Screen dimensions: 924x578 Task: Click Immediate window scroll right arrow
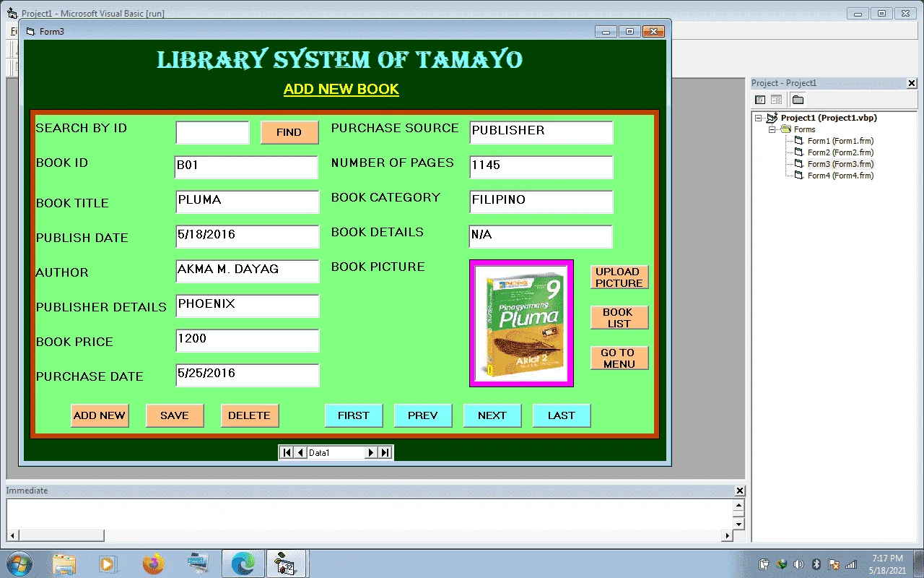click(x=727, y=535)
